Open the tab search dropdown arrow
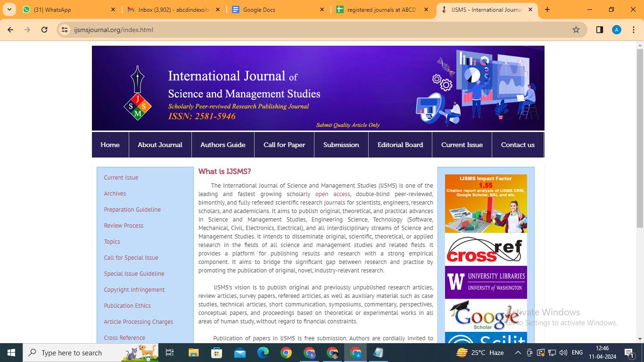 pyautogui.click(x=9, y=9)
